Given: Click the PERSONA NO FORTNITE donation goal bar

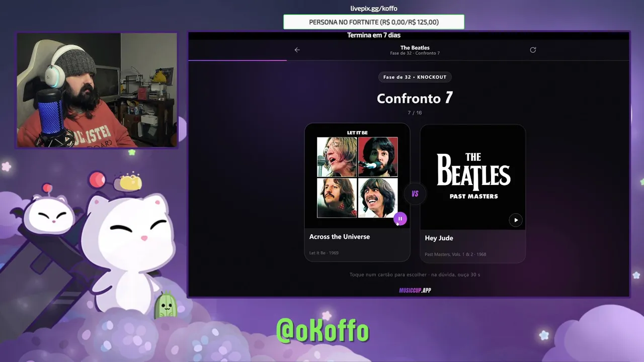Looking at the screenshot, I should point(374,22).
